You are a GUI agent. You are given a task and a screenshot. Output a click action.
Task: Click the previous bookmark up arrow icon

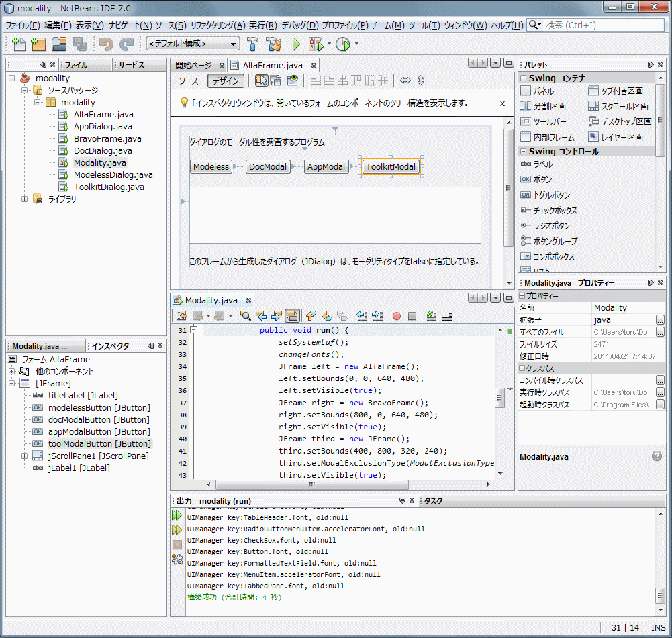311,316
